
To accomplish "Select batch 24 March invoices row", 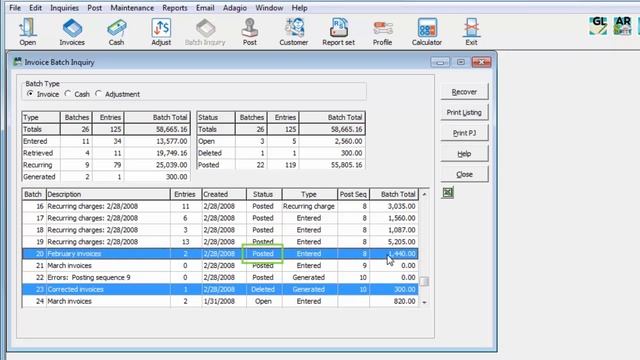I will (220, 301).
